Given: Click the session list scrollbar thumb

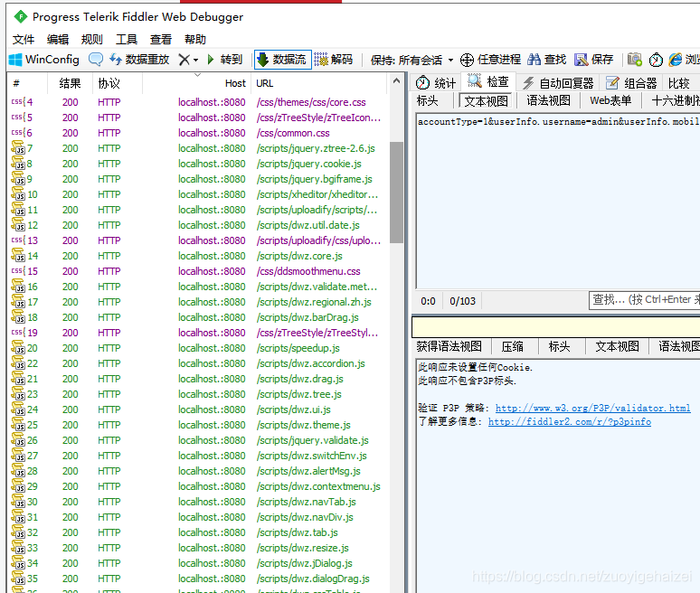Looking at the screenshot, I should (x=396, y=193).
